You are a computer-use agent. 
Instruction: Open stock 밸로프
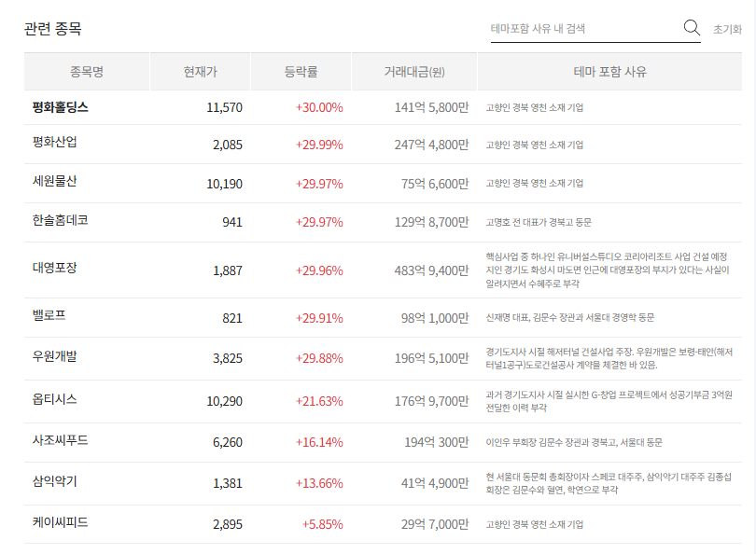(x=49, y=315)
